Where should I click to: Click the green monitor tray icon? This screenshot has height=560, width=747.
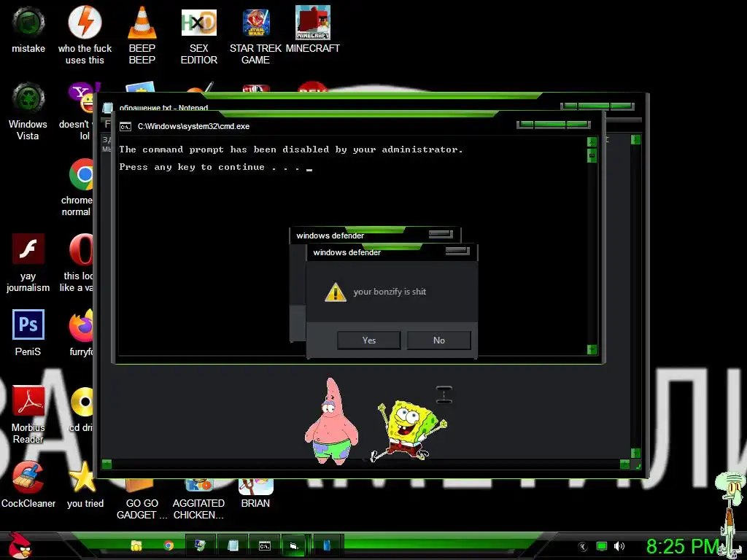point(602,546)
